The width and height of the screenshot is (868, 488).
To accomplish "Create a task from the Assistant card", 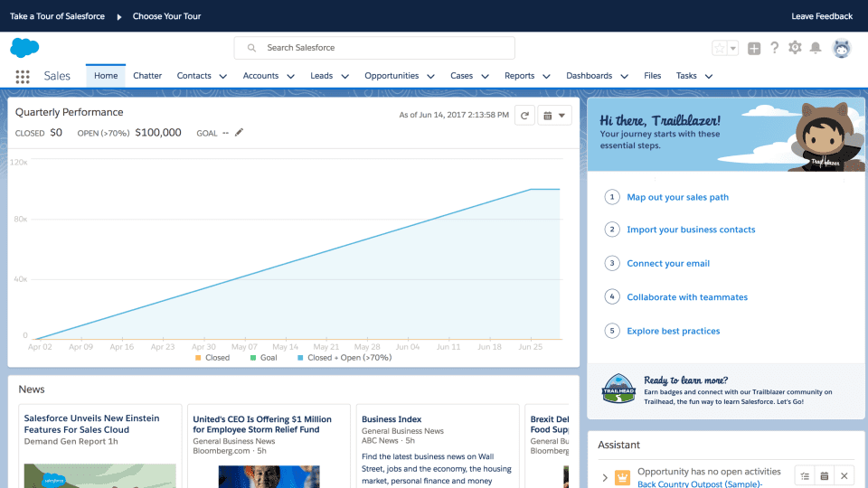I will (805, 476).
